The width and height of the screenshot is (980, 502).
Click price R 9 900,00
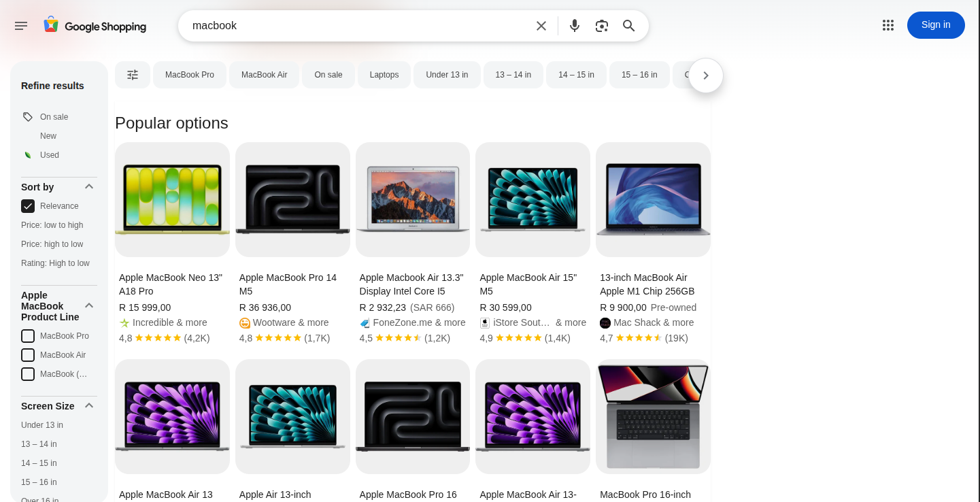point(623,307)
